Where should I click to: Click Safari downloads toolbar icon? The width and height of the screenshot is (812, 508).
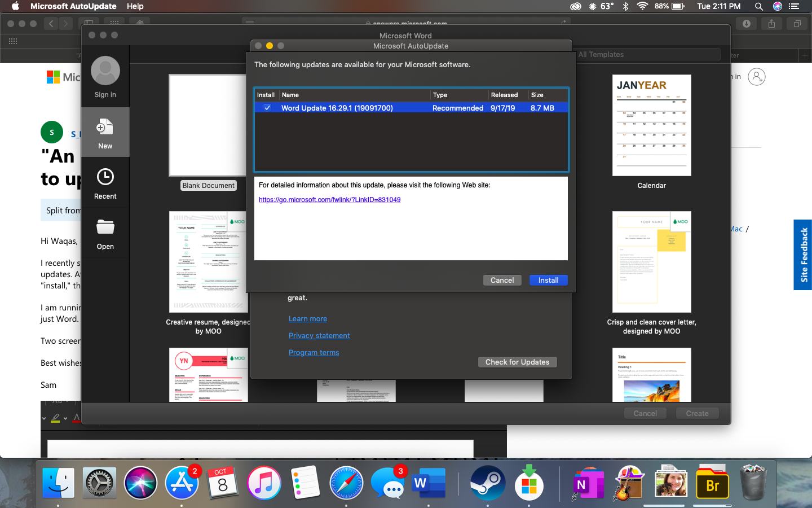747,24
